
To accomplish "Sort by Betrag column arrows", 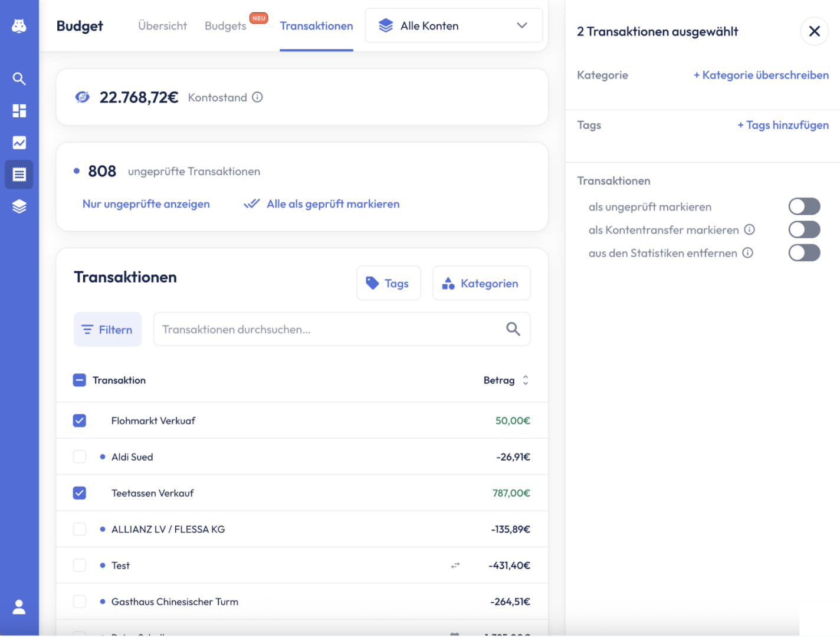I will point(525,380).
